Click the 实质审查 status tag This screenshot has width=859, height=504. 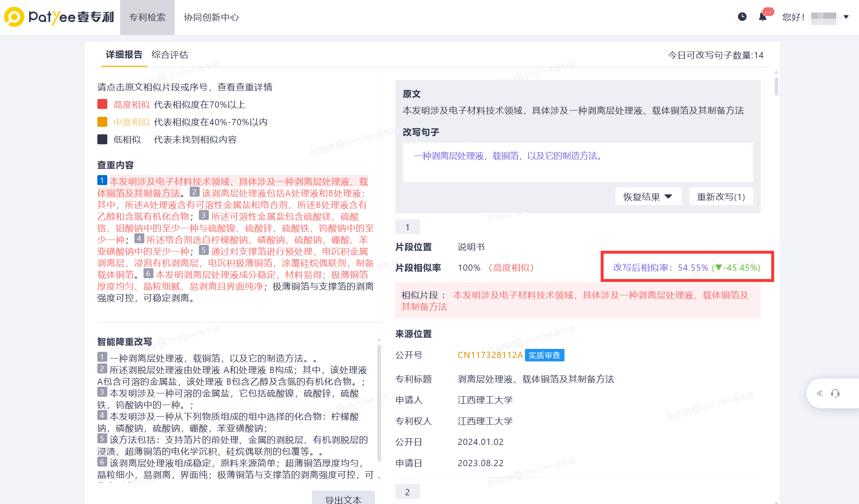pos(545,355)
